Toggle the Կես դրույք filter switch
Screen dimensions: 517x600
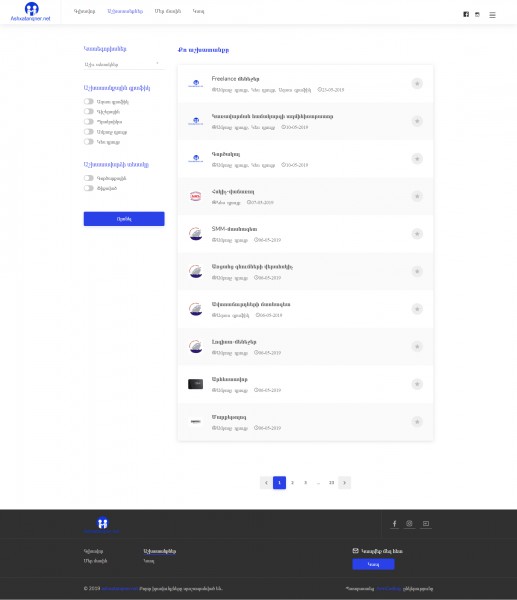click(x=89, y=142)
